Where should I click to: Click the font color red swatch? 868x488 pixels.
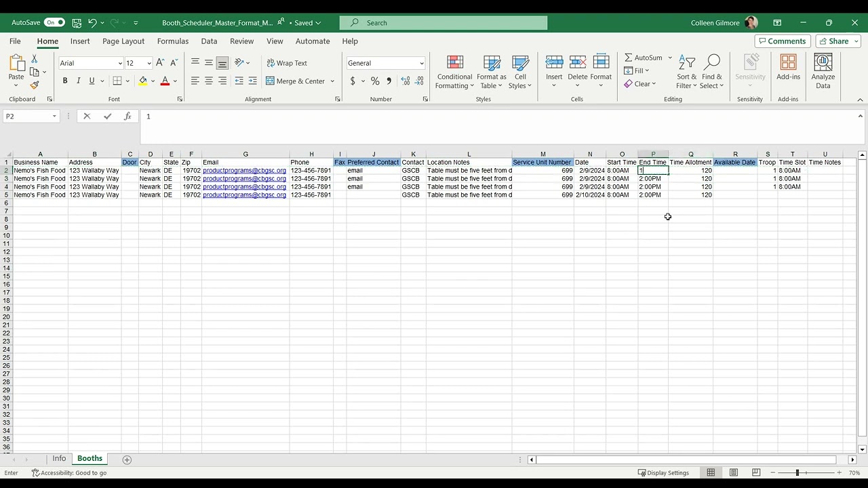165,81
